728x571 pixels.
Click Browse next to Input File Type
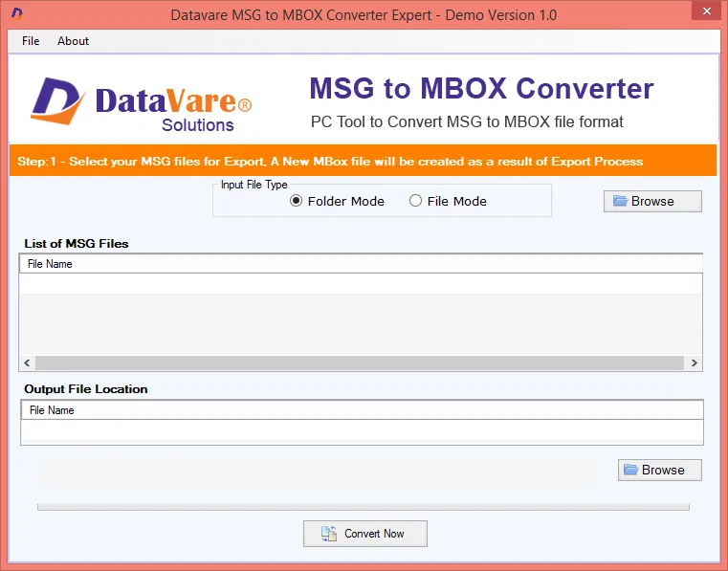coord(652,201)
